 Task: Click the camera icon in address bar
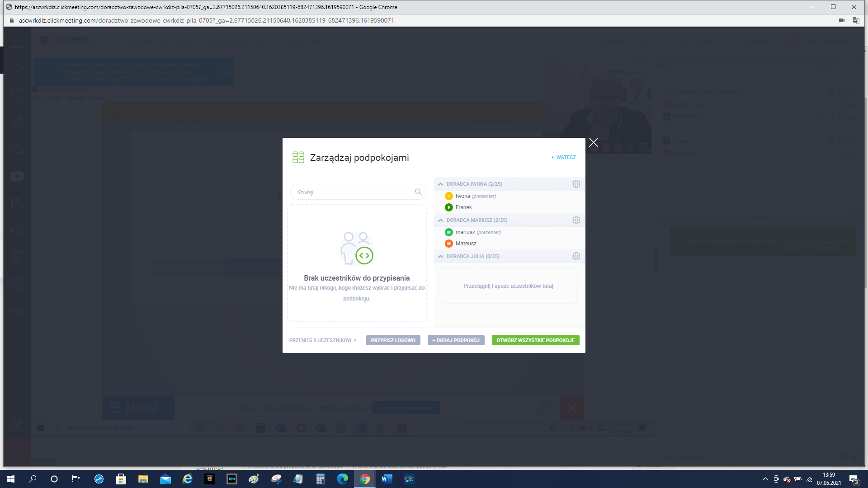842,20
